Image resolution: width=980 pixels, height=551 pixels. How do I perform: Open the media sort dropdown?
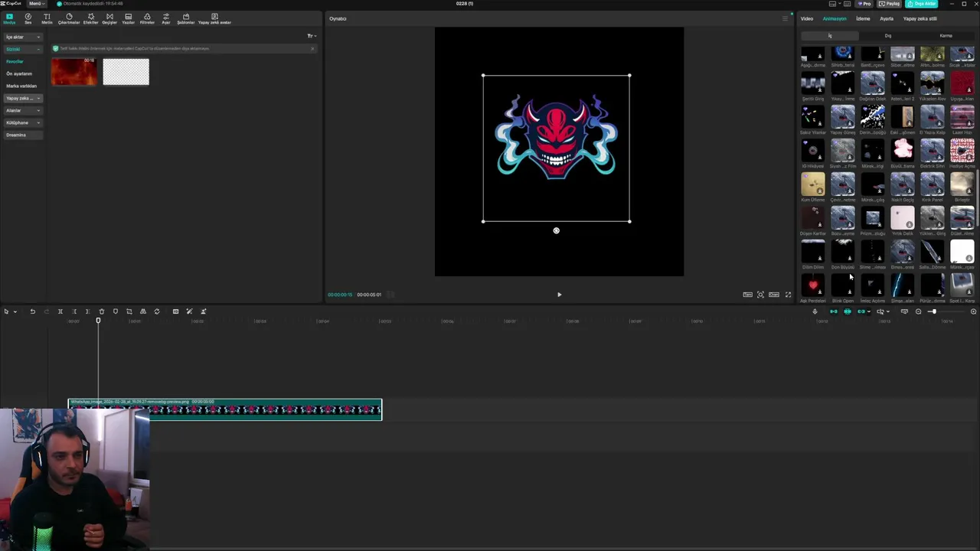tap(311, 36)
